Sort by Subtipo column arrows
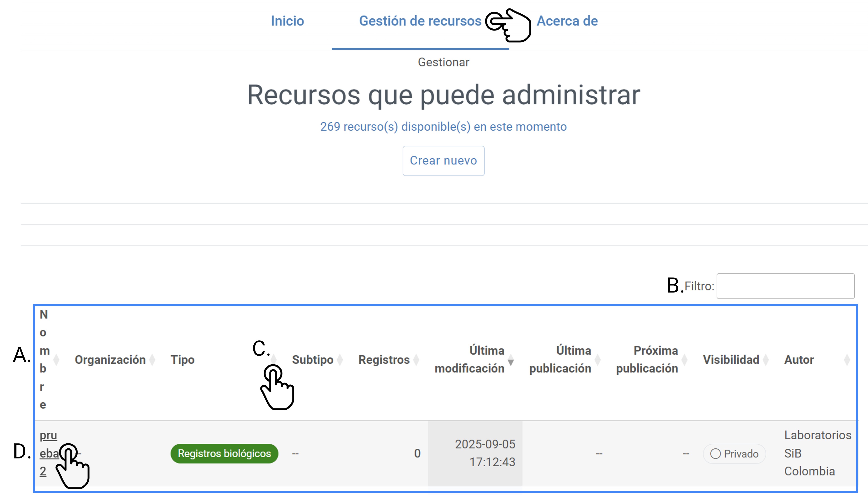This screenshot has height=495, width=868. tap(340, 360)
